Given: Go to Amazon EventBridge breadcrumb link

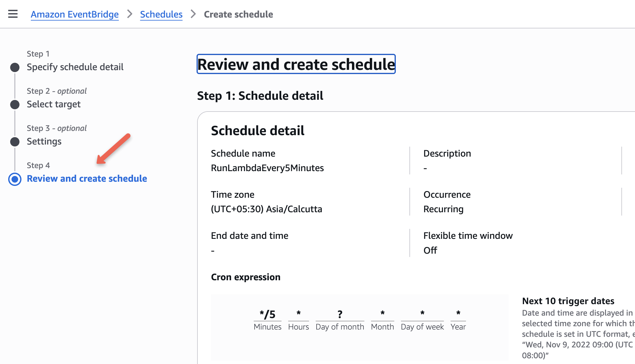Looking at the screenshot, I should click(x=75, y=14).
